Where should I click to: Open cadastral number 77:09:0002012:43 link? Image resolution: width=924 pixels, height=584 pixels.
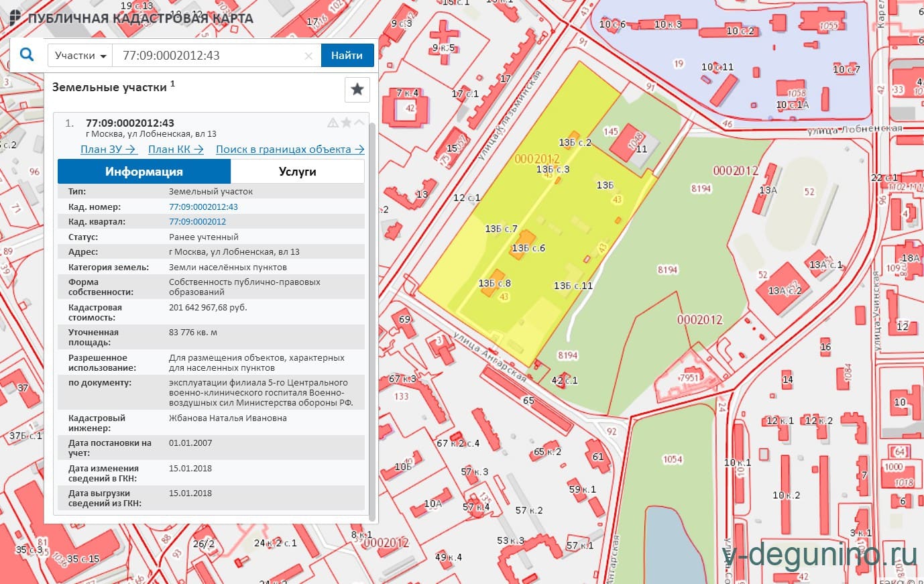point(203,207)
